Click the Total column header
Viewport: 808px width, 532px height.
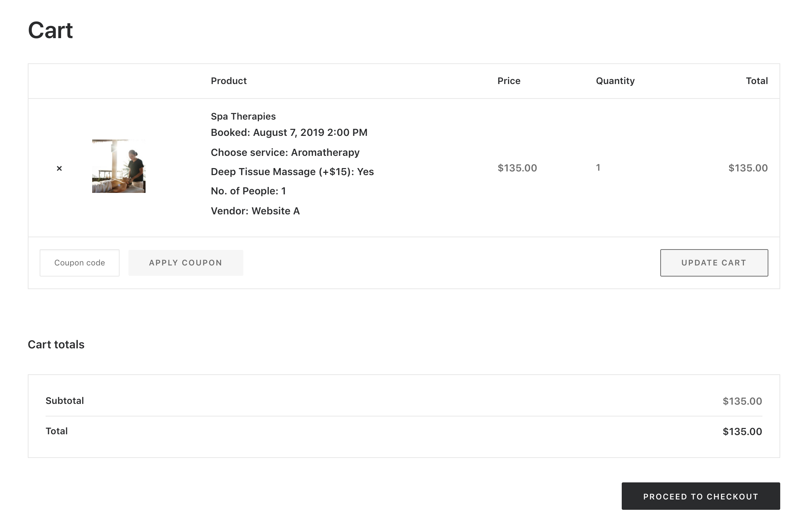coord(756,81)
